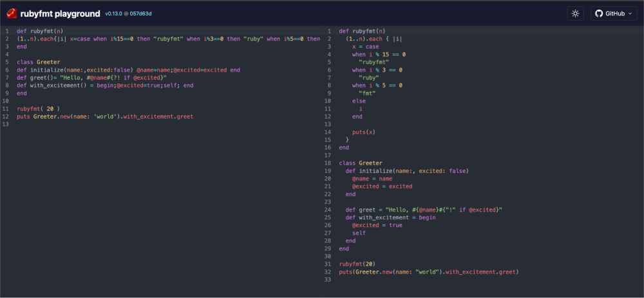Viewport: 644px width, 298px height.
Task: Click output line "x = case"
Action: 366,46
